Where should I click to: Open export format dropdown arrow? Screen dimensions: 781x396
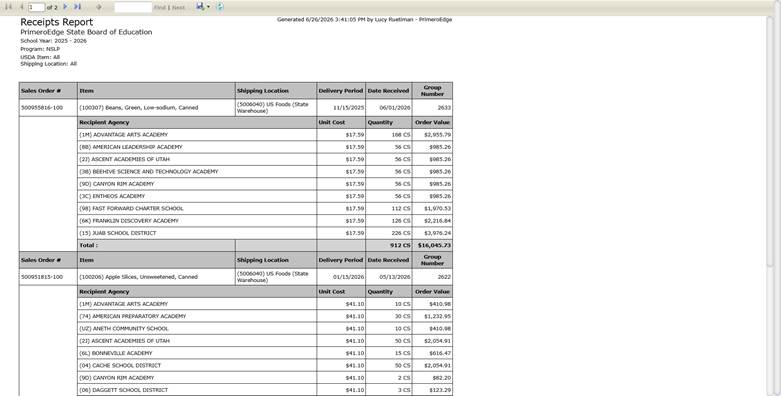point(208,7)
